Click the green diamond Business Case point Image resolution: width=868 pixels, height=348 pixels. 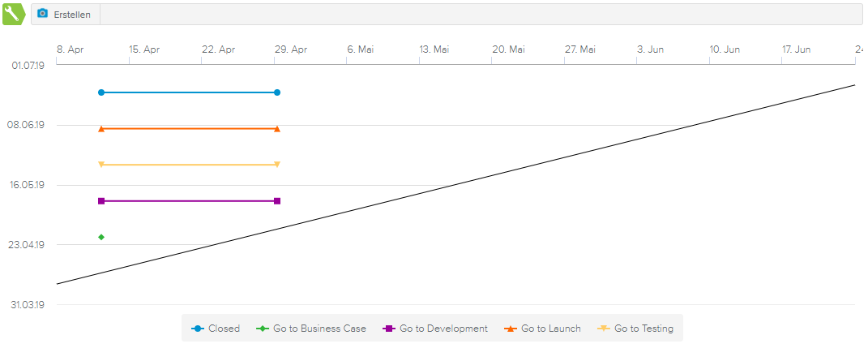pyautogui.click(x=101, y=237)
